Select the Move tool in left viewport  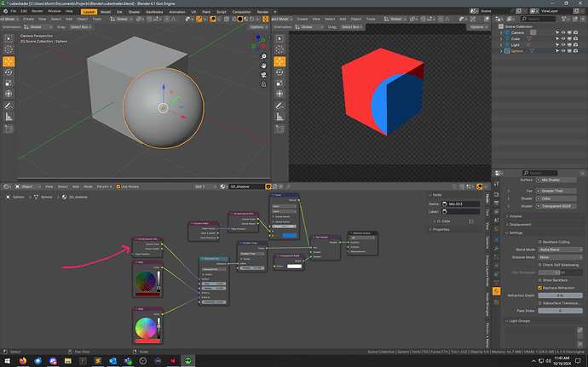(9, 61)
